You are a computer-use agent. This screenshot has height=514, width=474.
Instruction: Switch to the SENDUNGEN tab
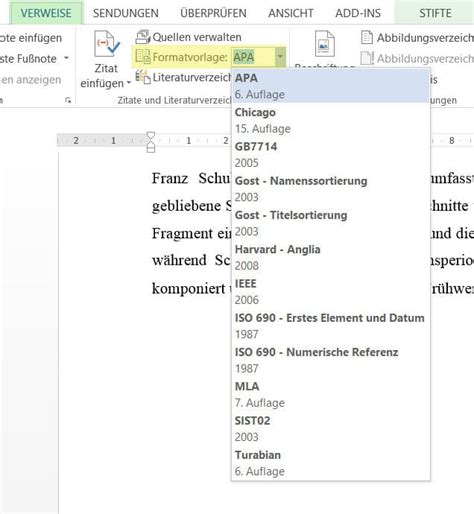126,13
